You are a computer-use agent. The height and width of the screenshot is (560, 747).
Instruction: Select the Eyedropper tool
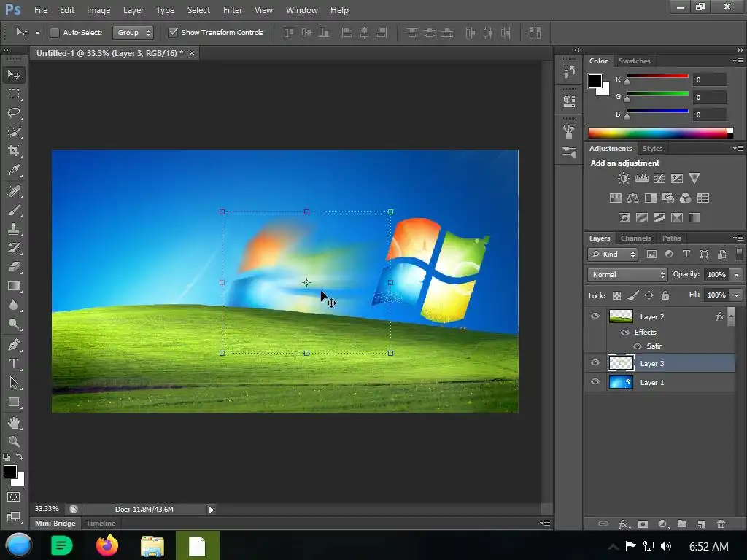[x=14, y=170]
